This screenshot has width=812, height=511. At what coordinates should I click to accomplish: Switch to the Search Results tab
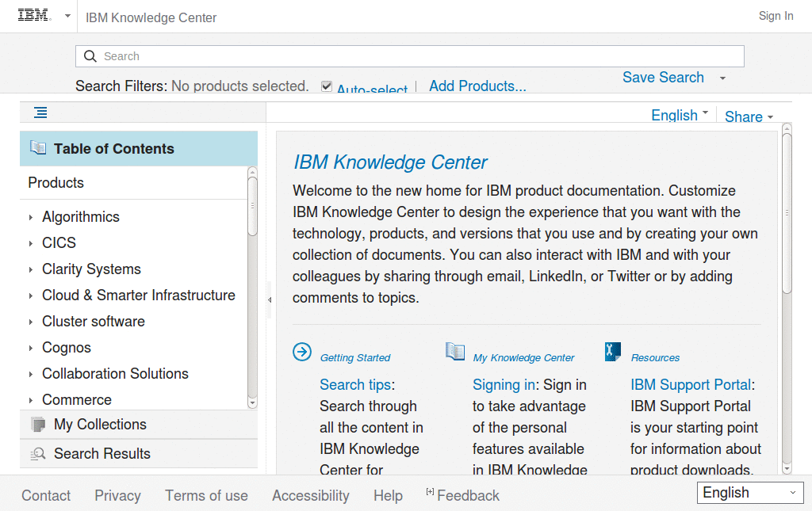tap(101, 453)
